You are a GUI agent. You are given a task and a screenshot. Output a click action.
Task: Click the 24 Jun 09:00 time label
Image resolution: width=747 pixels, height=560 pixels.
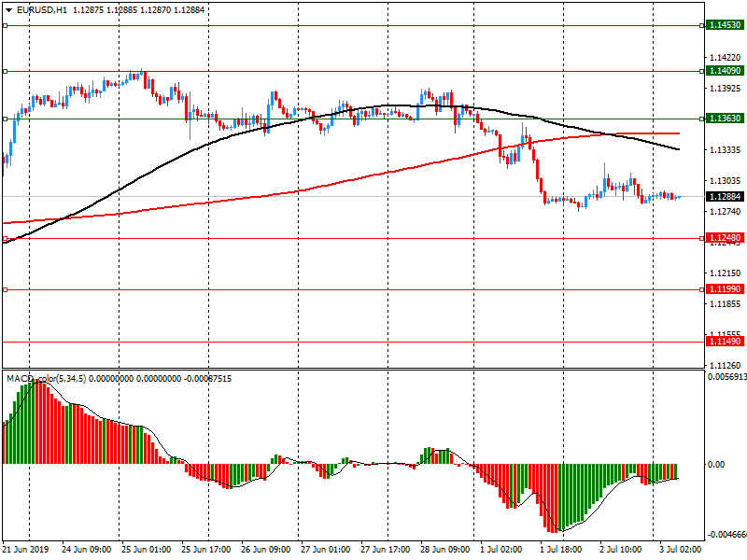pyautogui.click(x=86, y=550)
